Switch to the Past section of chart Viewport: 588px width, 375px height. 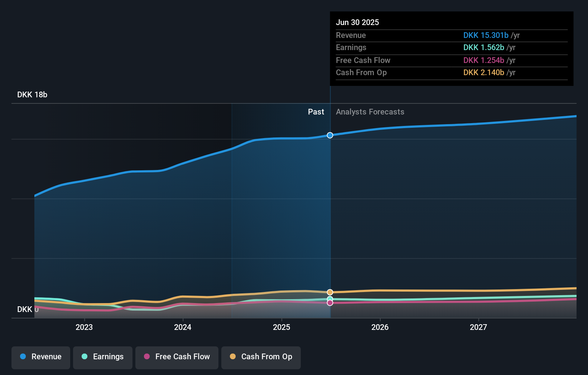pos(315,112)
